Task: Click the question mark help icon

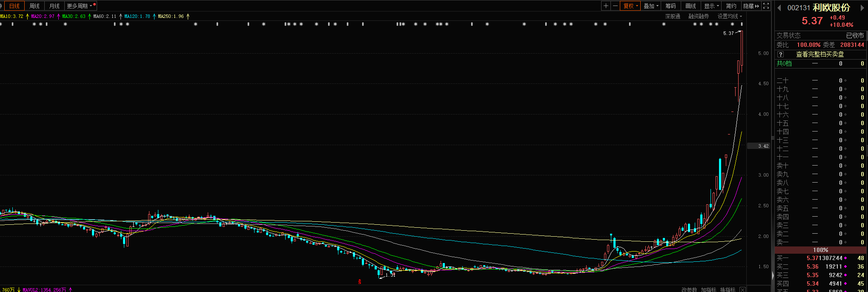Action: pyautogui.click(x=780, y=54)
